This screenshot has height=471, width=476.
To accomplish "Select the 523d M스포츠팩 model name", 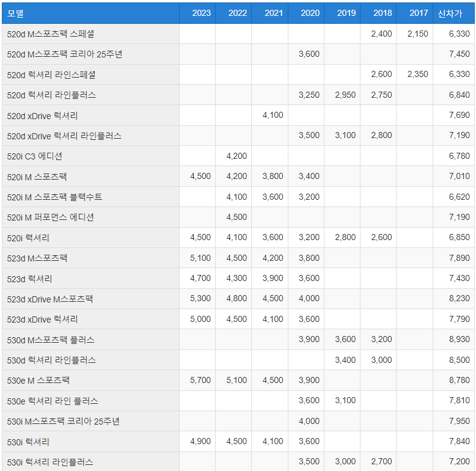I will tap(37, 258).
